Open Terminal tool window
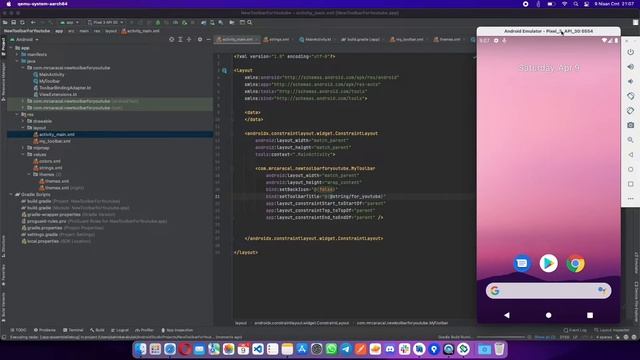 pyautogui.click(x=73, y=330)
